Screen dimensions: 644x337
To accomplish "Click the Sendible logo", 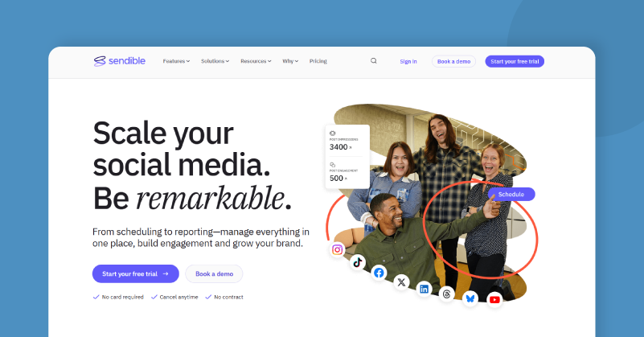I will click(x=119, y=61).
